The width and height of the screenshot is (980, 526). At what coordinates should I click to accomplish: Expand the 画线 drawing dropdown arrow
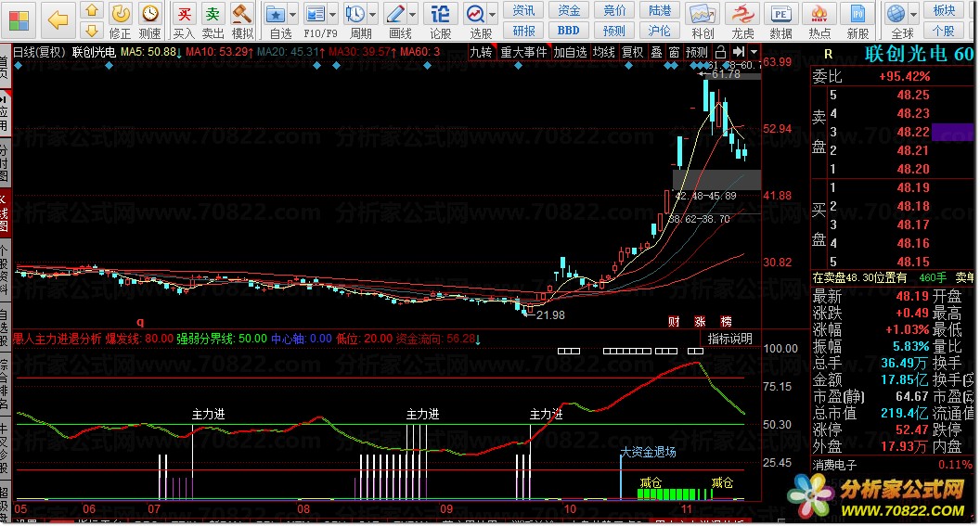tap(413, 14)
